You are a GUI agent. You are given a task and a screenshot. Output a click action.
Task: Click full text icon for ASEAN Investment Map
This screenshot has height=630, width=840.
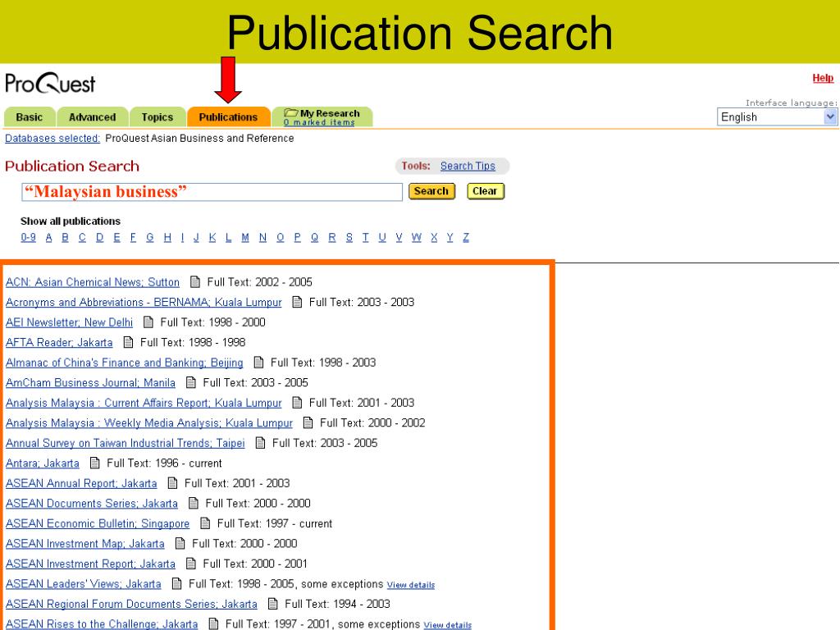tap(180, 543)
